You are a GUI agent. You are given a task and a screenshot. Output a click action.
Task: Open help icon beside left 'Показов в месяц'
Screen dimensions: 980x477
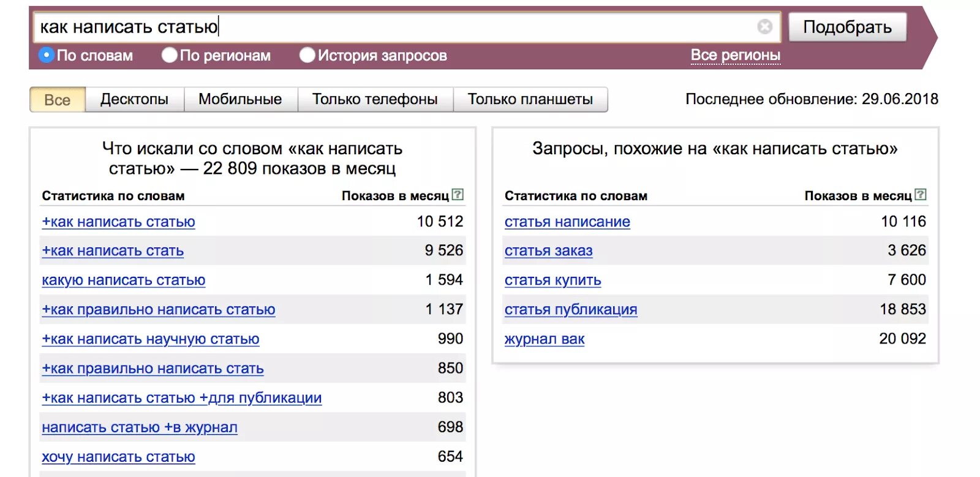458,195
